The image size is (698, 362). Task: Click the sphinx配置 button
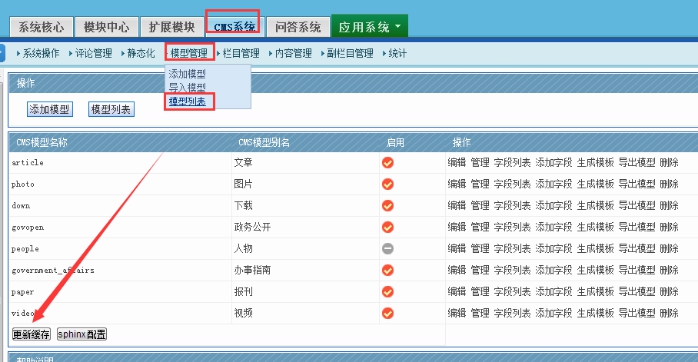82,334
